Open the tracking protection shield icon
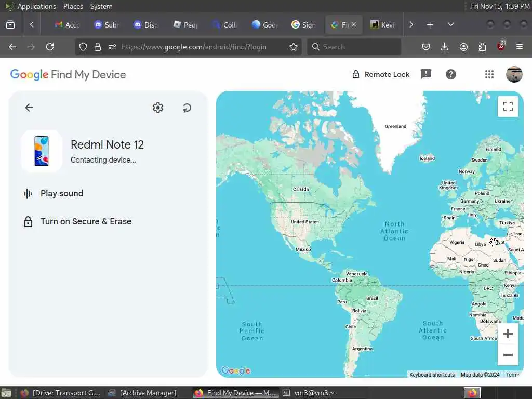Viewport: 532px width, 399px height. click(x=83, y=47)
